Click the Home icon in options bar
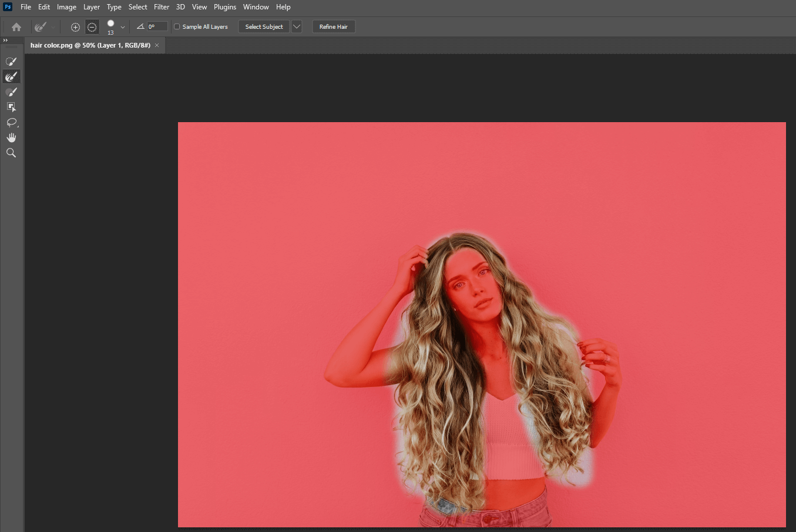 (16, 27)
